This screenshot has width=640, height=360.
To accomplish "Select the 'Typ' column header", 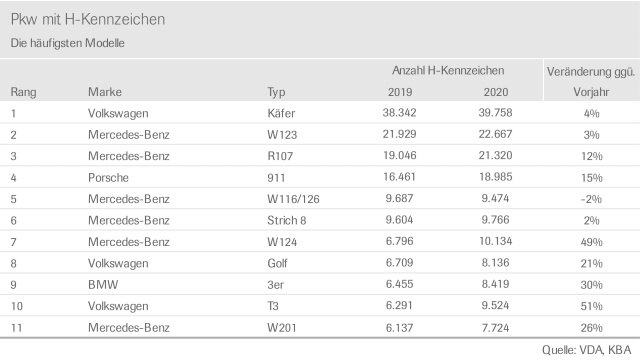I will point(276,93).
